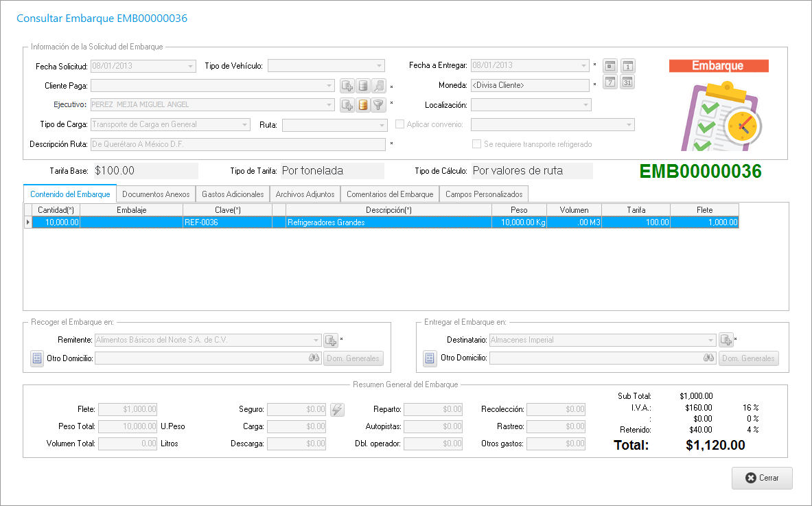Open the Destinatario dropdown list
812x506 pixels.
[x=710, y=341]
